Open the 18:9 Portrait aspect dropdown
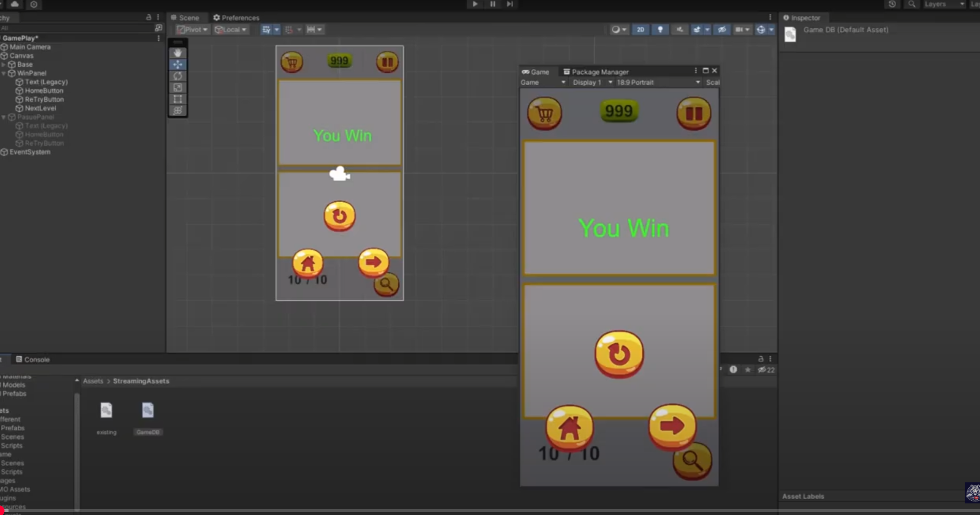Screen dimensions: 980x515 point(658,83)
